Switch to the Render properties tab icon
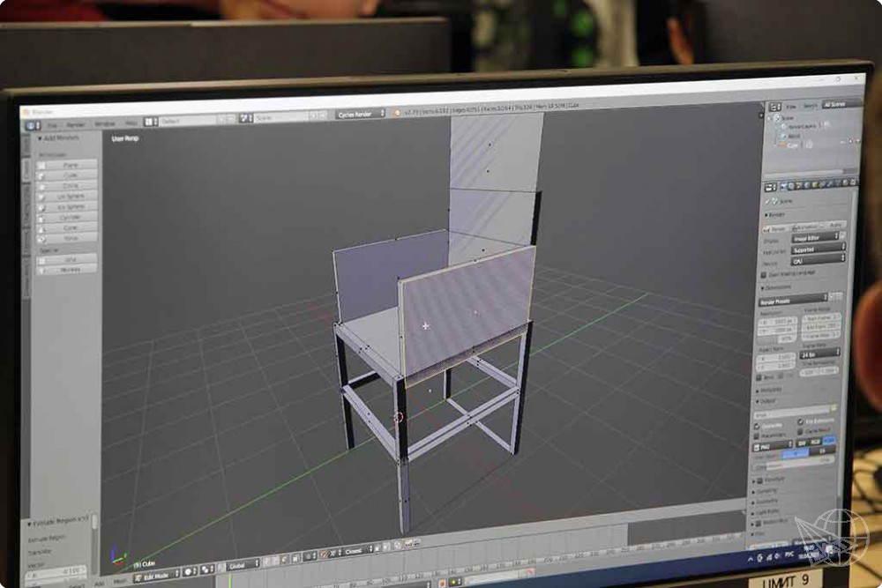This screenshot has height=588, width=882. [x=783, y=186]
